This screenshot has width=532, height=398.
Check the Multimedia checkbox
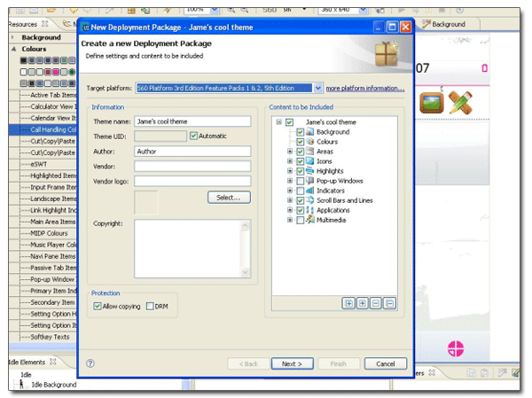(300, 220)
